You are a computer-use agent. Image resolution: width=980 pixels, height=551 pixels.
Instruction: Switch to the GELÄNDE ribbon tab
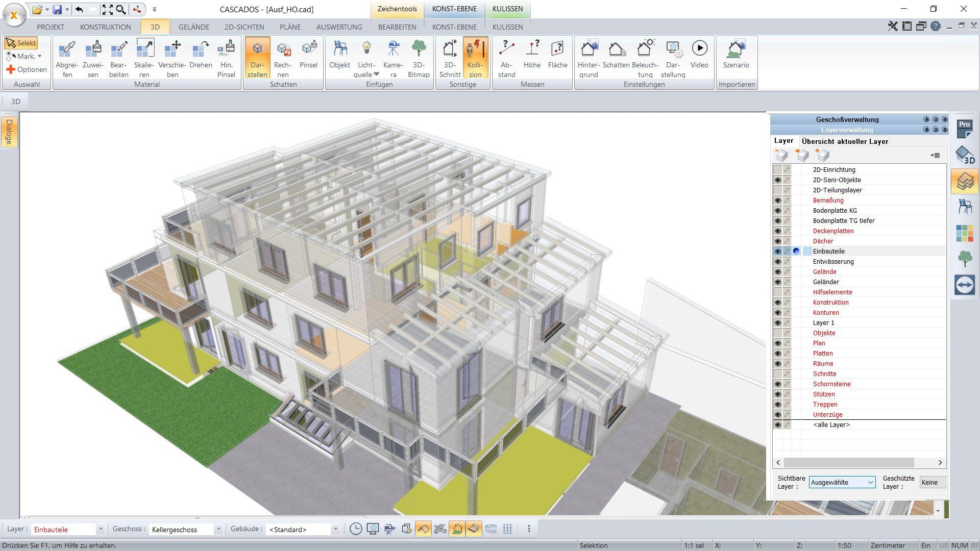coord(193,27)
